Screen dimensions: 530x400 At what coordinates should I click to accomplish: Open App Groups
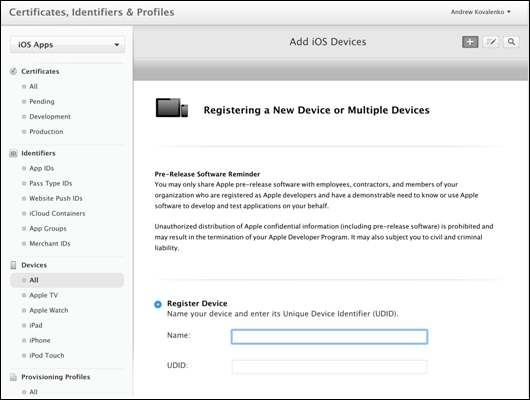[x=48, y=229]
